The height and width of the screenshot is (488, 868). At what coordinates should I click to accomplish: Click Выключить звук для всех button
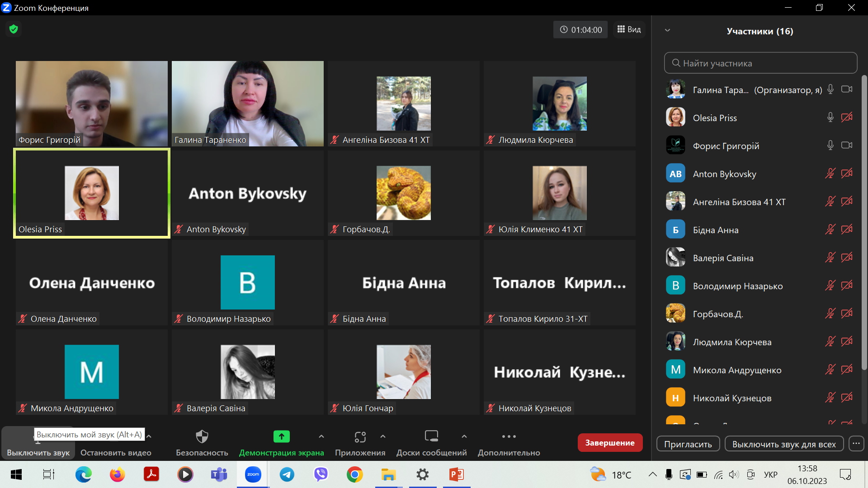[x=783, y=444]
